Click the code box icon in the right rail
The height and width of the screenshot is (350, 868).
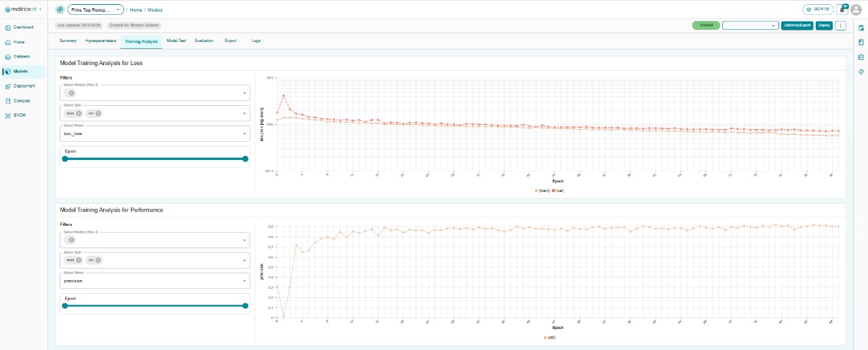(861, 57)
